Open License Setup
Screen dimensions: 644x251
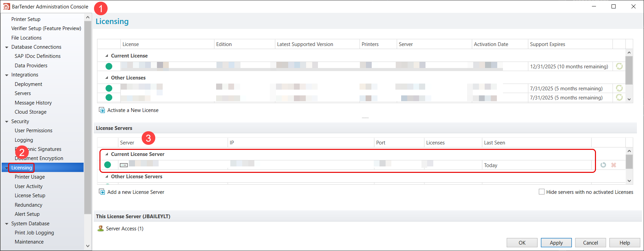click(30, 196)
